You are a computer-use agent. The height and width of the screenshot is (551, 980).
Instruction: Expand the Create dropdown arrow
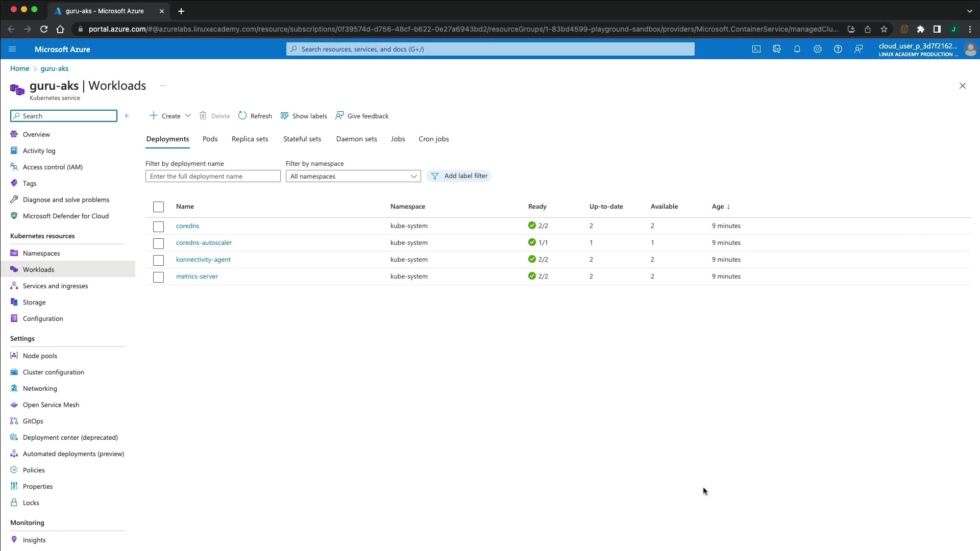coord(188,115)
